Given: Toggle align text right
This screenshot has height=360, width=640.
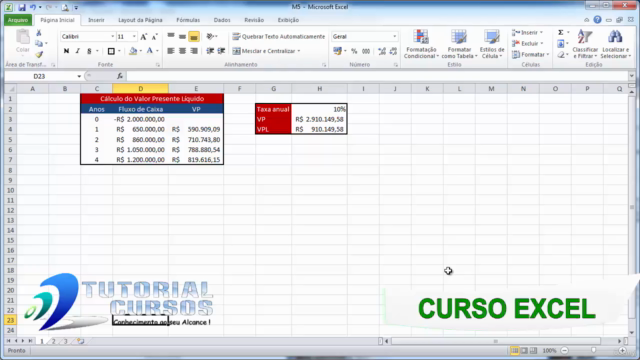Looking at the screenshot, I should (x=194, y=51).
